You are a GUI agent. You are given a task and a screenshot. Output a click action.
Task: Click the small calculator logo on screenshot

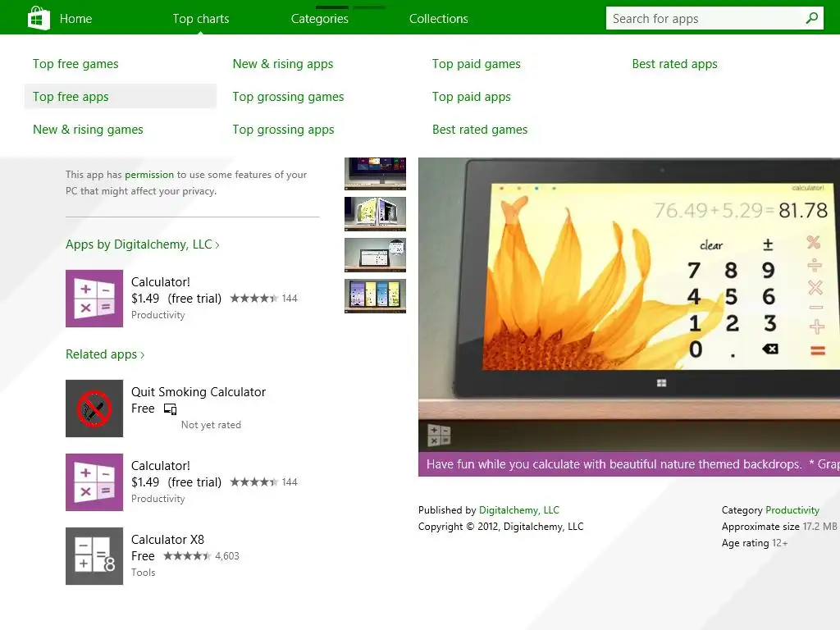pos(439,435)
